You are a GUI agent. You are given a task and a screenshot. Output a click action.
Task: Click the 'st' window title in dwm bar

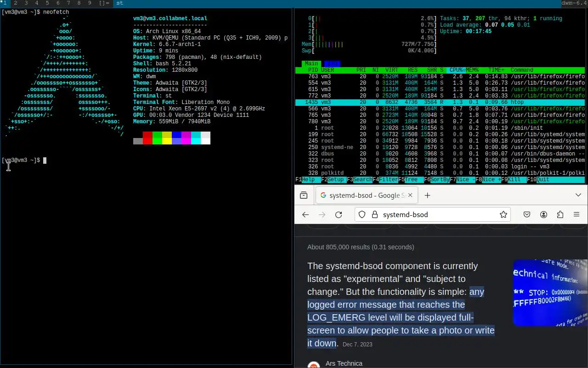tap(119, 3)
